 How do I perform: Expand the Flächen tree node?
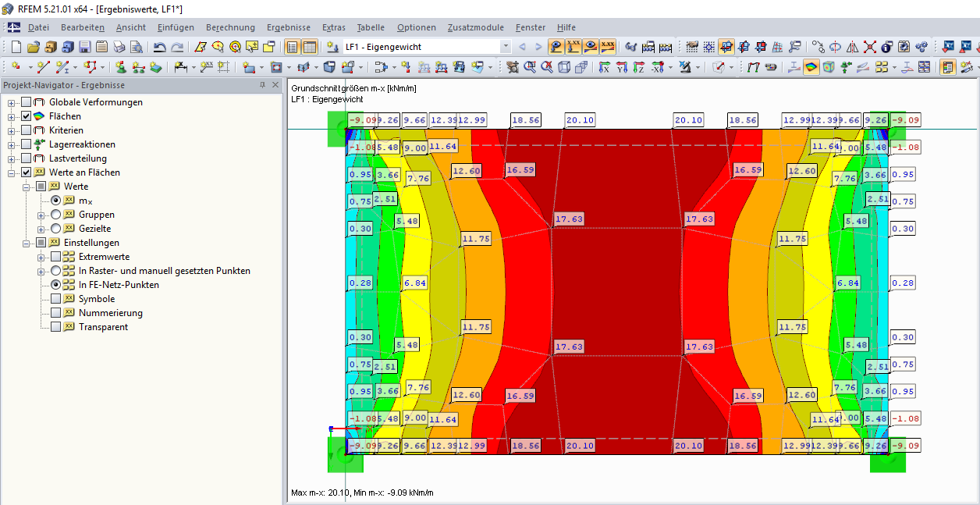pyautogui.click(x=12, y=116)
